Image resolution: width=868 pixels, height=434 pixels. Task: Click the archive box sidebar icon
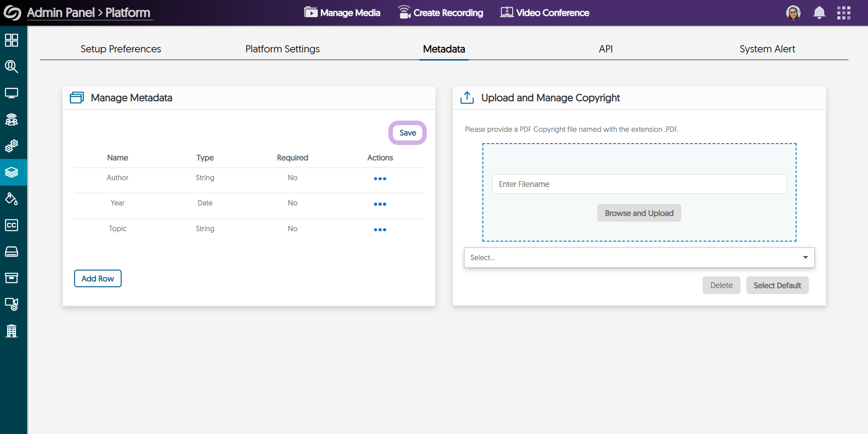(x=12, y=278)
